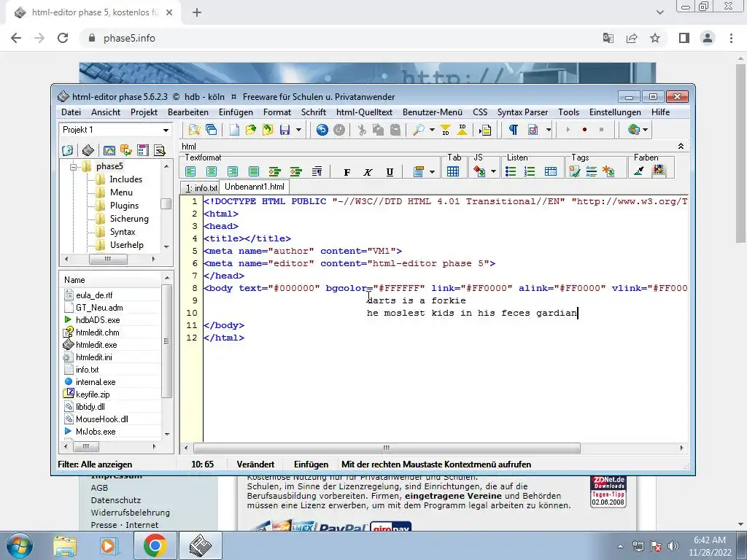Screen dimensions: 747x560
Task: Click the open file folder icon in toolbar
Action: (x=251, y=130)
